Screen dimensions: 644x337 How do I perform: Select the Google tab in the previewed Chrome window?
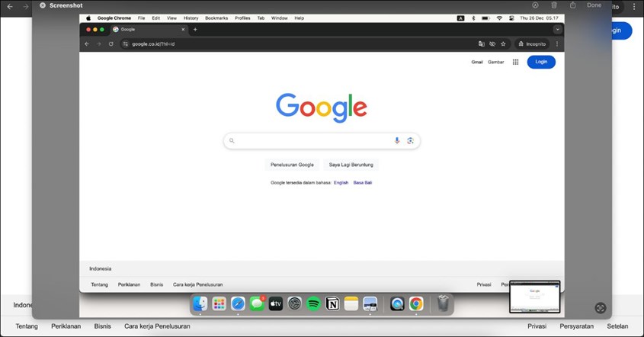point(149,30)
